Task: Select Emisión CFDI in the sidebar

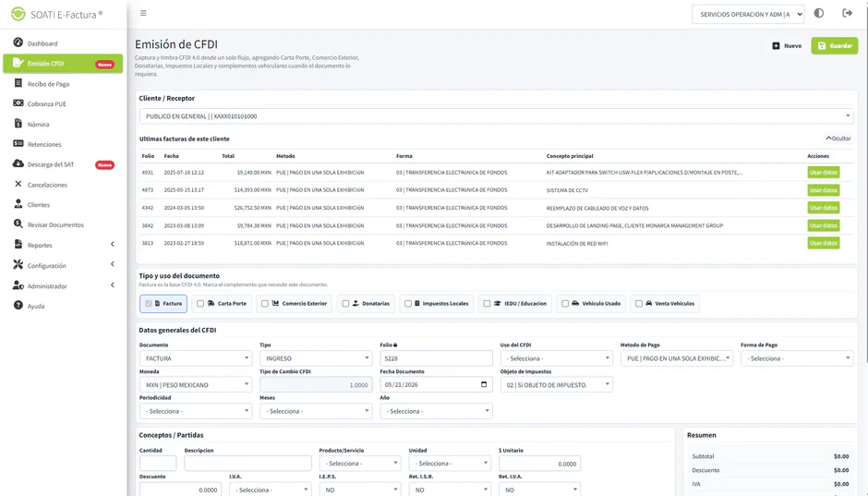Action: 63,64
